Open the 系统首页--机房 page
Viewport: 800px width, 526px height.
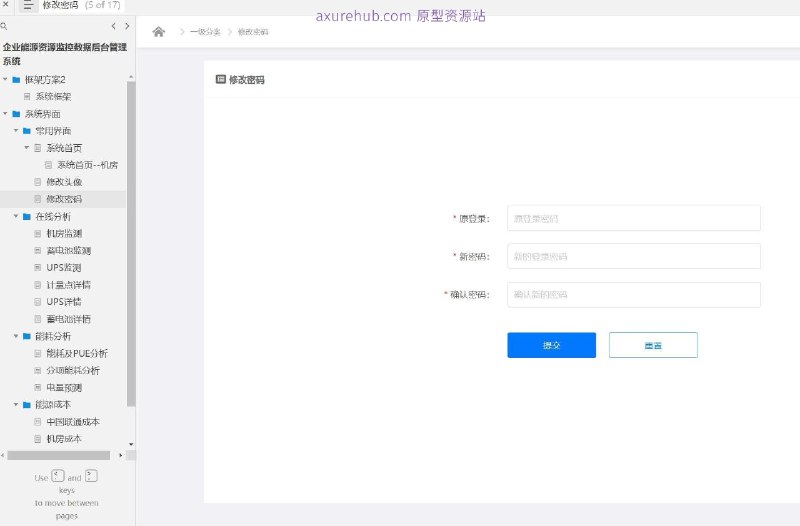click(x=87, y=165)
